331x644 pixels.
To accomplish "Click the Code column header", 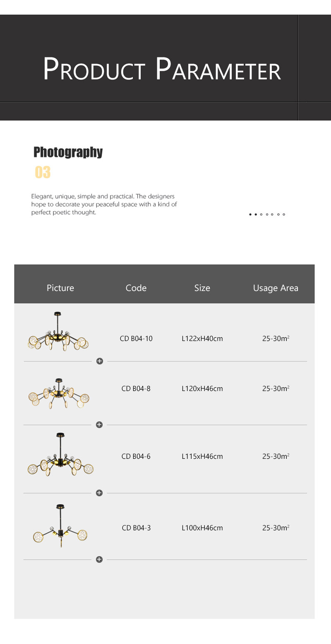I will coord(136,288).
